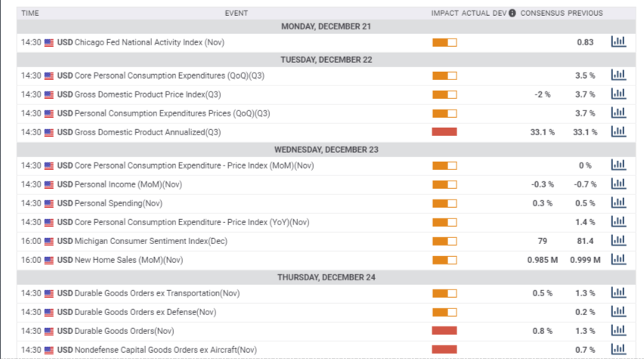The image size is (644, 359).
Task: Click the DEV info icon in header
Action: 512,13
